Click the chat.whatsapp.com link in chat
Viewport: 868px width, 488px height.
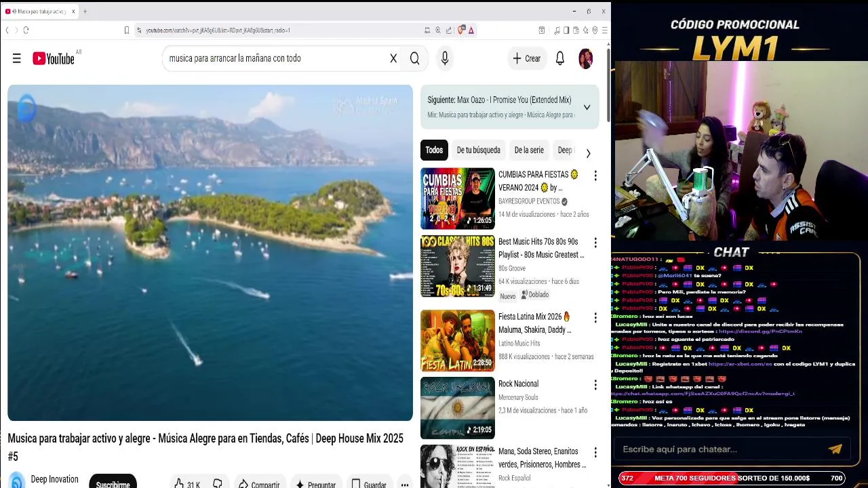coord(703,393)
